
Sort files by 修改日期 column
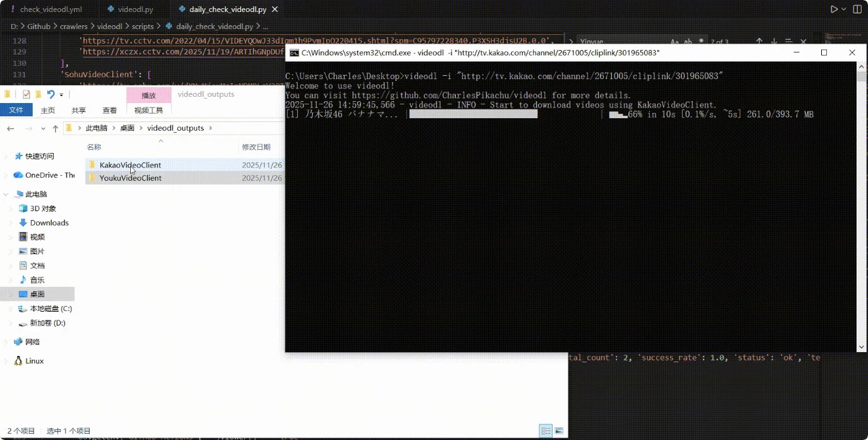click(256, 147)
